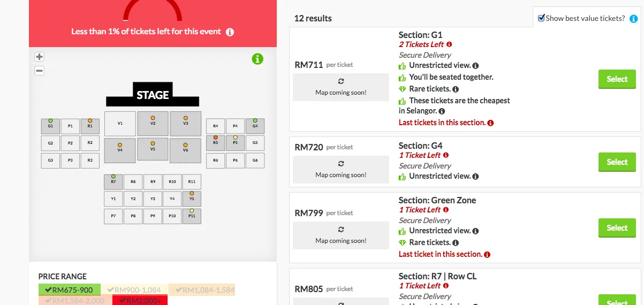Select the RM799 Green Zone ticket
644x305 pixels.
coord(617,228)
